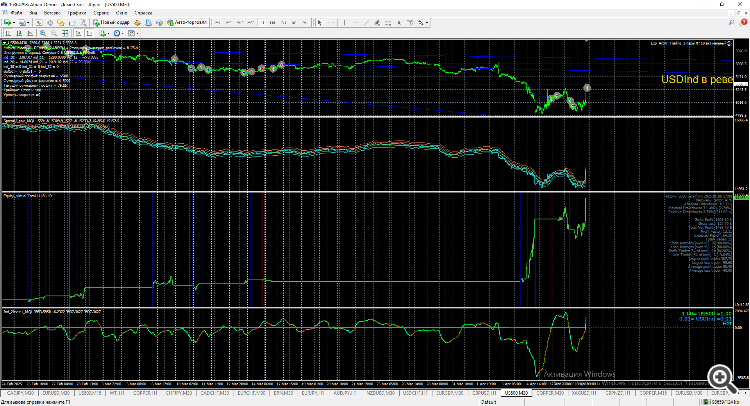This screenshot has width=750, height=406.
Task: Switch timeframe to MN
Action: (305, 22)
